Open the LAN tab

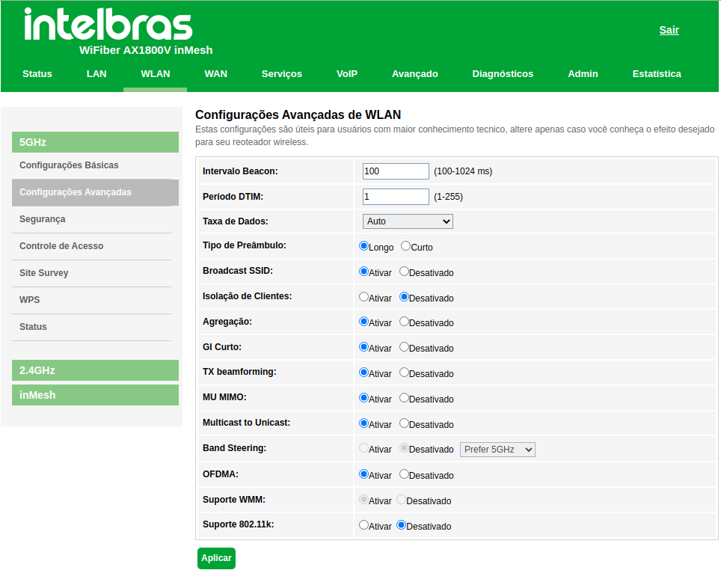pyautogui.click(x=96, y=73)
